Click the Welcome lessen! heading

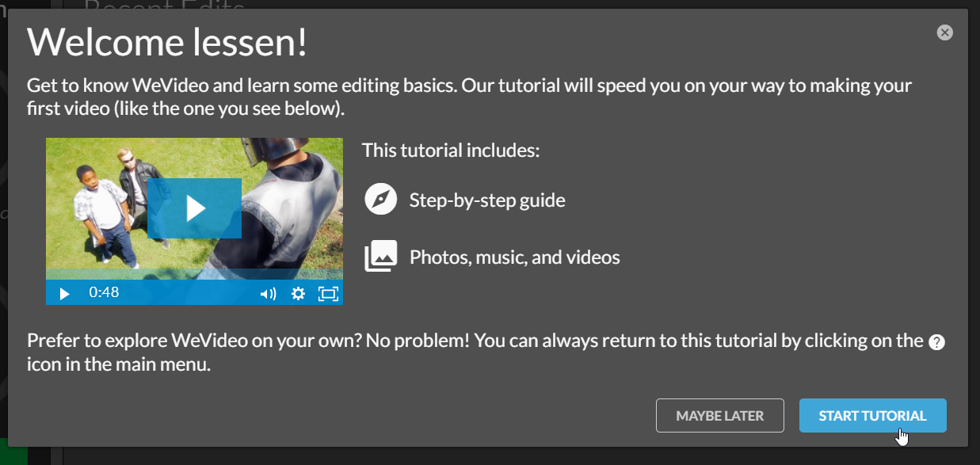tap(167, 42)
